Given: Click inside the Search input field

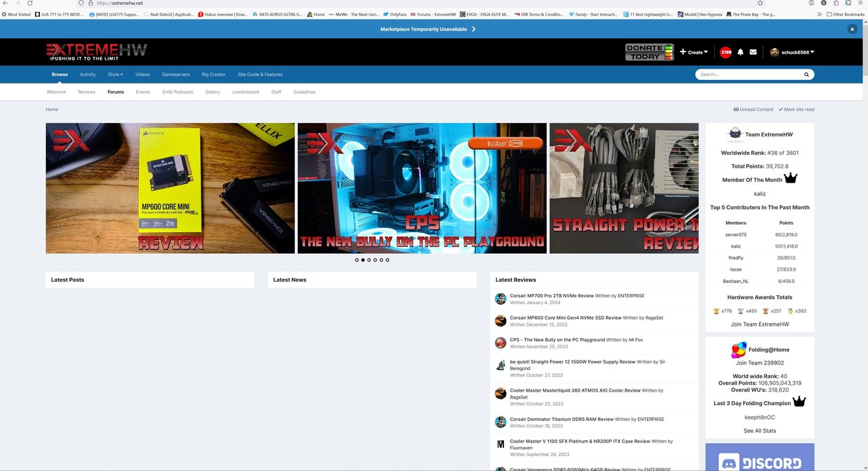Looking at the screenshot, I should click(x=746, y=74).
